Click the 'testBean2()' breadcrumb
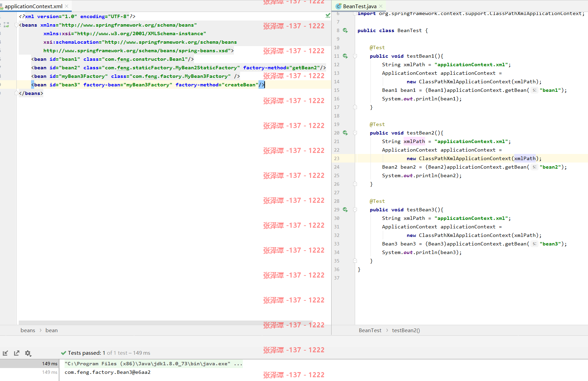 point(406,330)
